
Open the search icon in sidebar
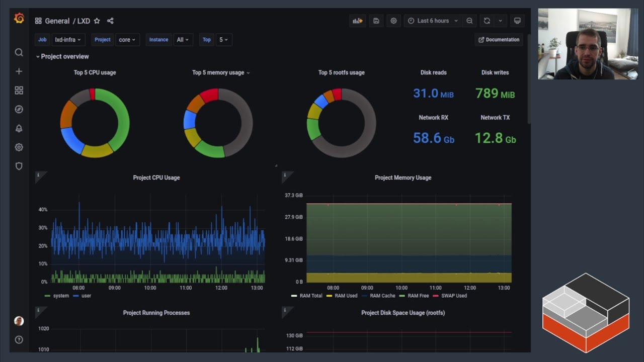[19, 53]
